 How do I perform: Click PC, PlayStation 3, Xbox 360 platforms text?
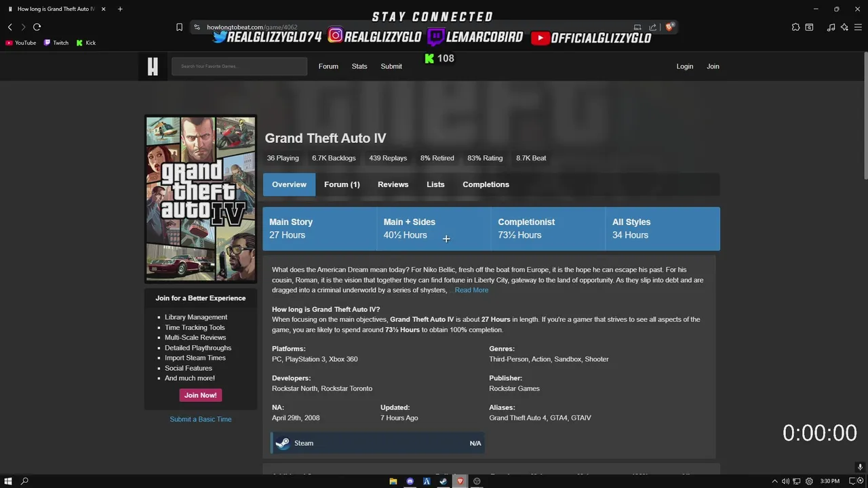pos(315,359)
